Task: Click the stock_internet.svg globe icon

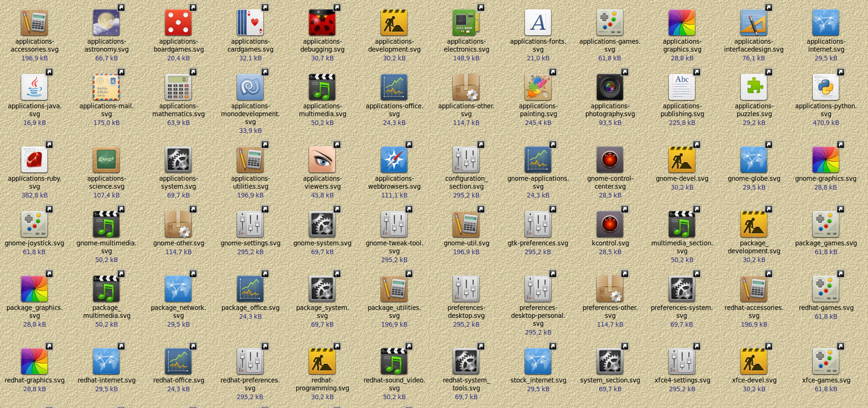Action: click(x=538, y=361)
